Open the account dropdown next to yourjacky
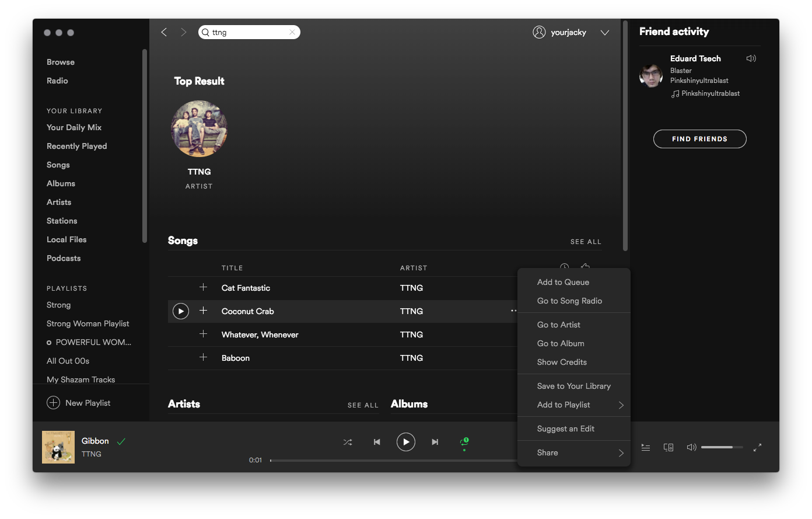 coord(605,32)
